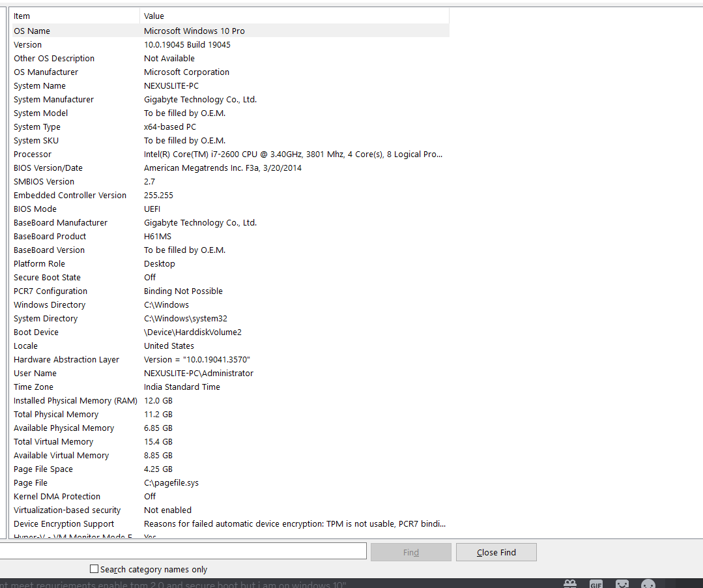Click 'Binding Not Possible' value

pos(183,291)
